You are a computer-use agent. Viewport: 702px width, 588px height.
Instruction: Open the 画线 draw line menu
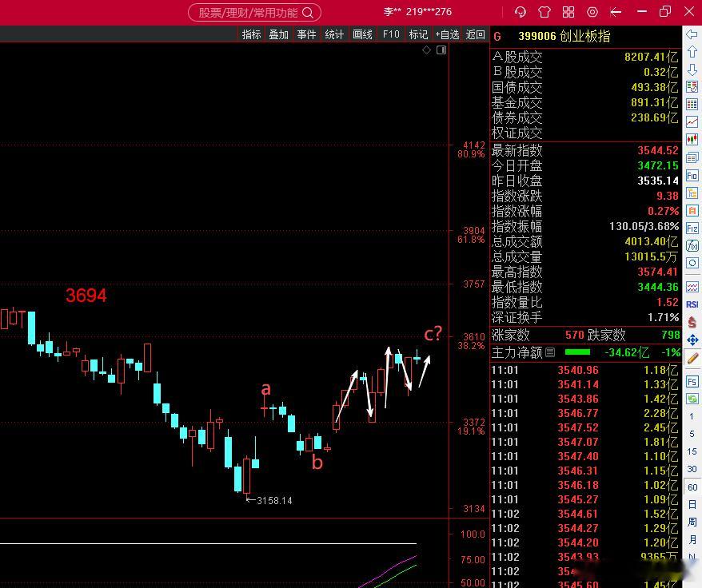click(362, 34)
